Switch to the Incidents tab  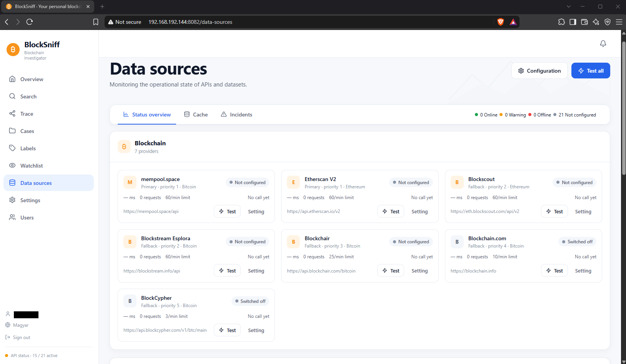(x=236, y=115)
